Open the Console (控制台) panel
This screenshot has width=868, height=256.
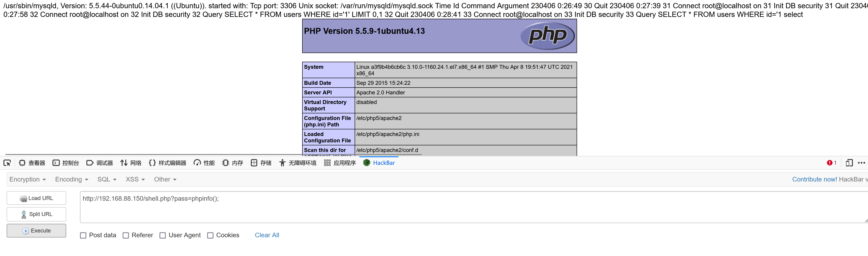pyautogui.click(x=66, y=163)
